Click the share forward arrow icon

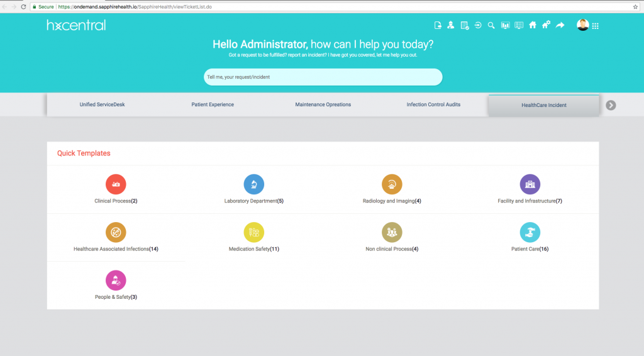pos(560,26)
